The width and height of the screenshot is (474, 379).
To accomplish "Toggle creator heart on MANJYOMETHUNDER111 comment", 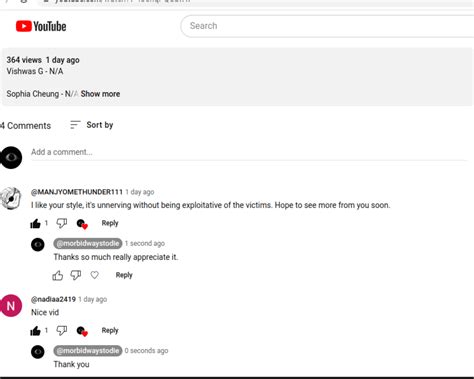I will [82, 224].
